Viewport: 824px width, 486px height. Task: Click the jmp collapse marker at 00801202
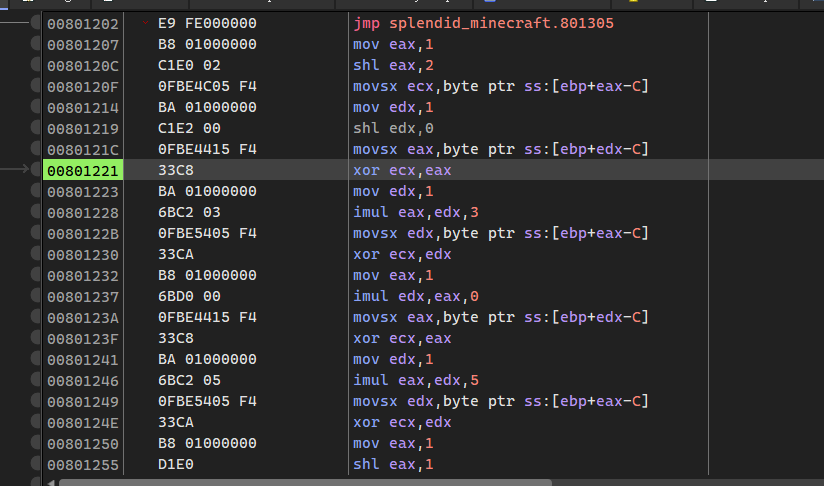148,22
